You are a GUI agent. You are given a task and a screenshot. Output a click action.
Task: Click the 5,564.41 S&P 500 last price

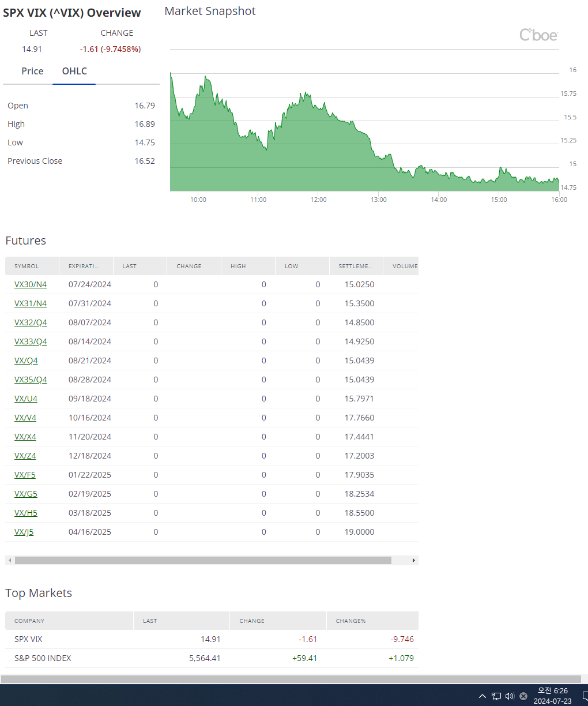point(205,658)
